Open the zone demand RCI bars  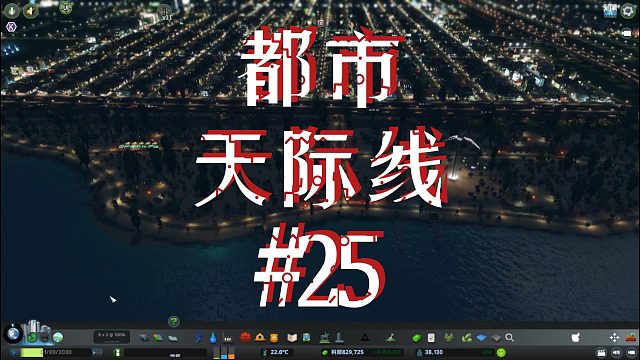pyautogui.click(x=224, y=353)
